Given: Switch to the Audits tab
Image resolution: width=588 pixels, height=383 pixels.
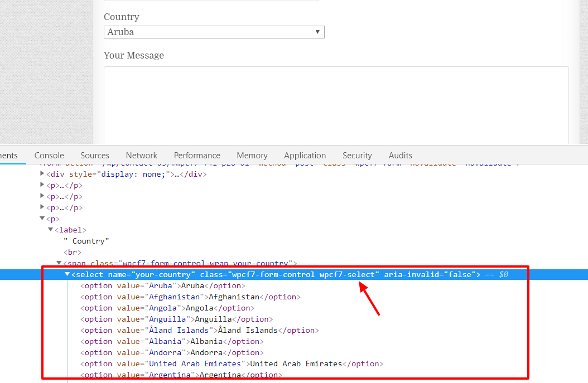Looking at the screenshot, I should pos(400,156).
